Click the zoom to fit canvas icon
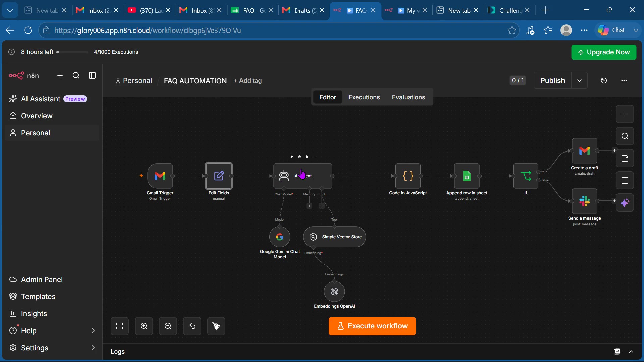644x362 pixels. [x=120, y=326]
